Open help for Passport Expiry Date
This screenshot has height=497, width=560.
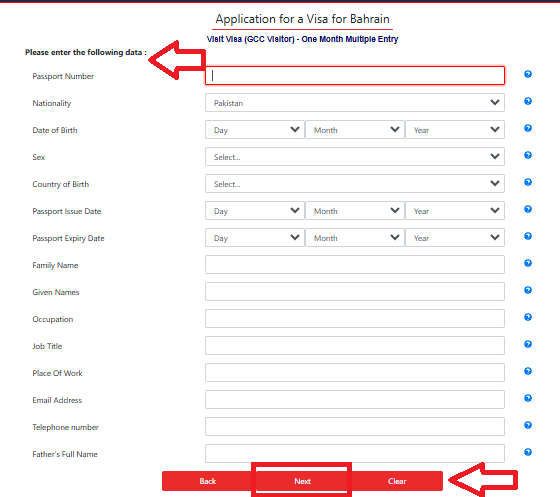528,236
